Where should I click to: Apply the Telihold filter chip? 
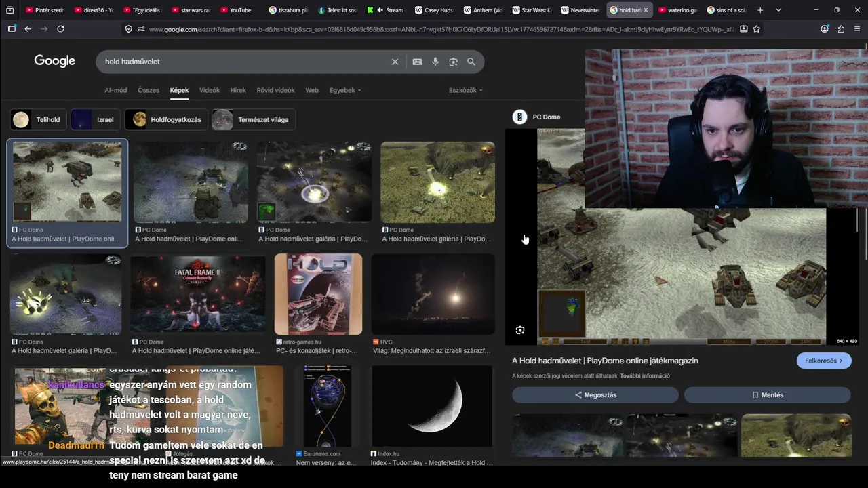click(38, 119)
